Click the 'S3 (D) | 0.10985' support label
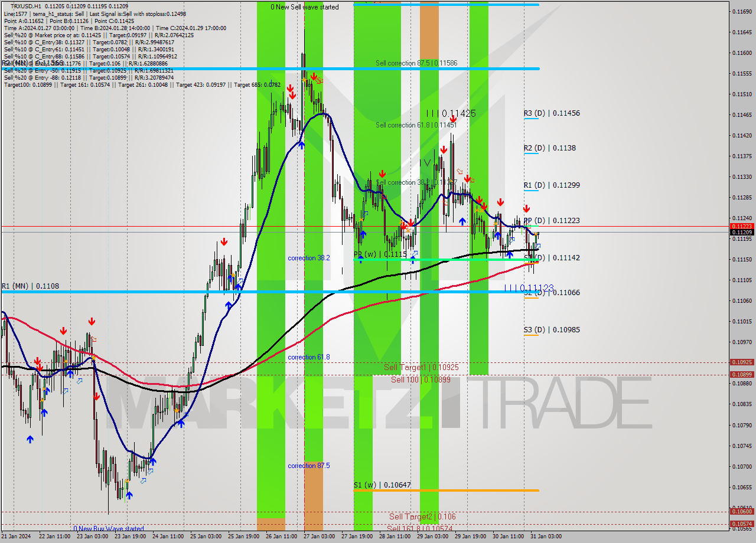 [552, 330]
